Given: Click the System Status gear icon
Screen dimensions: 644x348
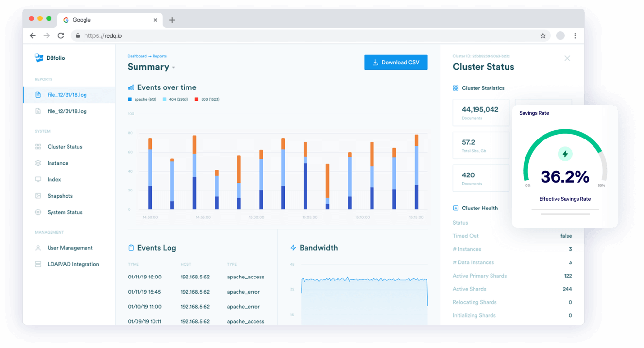Looking at the screenshot, I should [38, 212].
